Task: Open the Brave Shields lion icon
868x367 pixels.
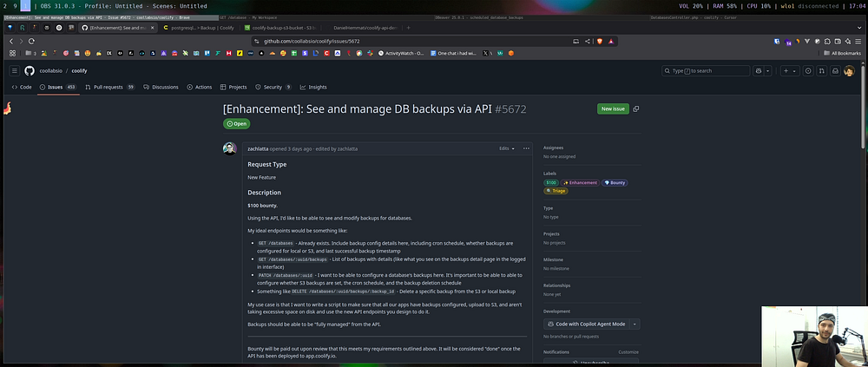Action: pos(601,41)
